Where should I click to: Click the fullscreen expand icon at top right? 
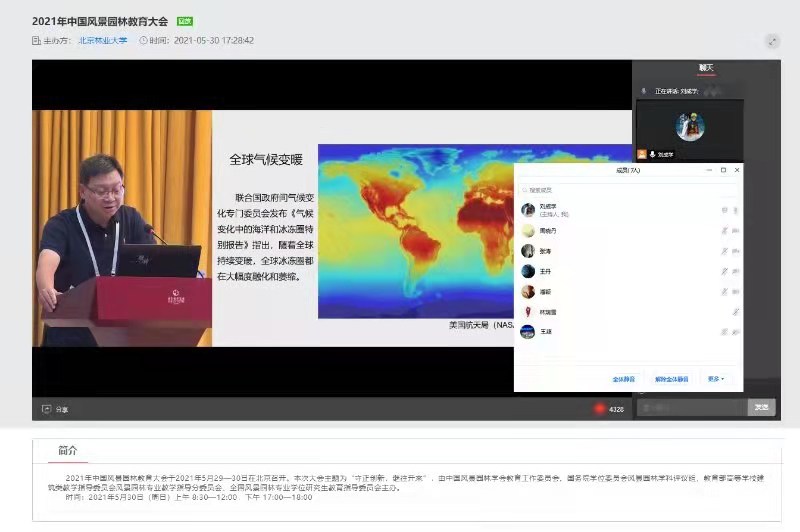(x=772, y=42)
